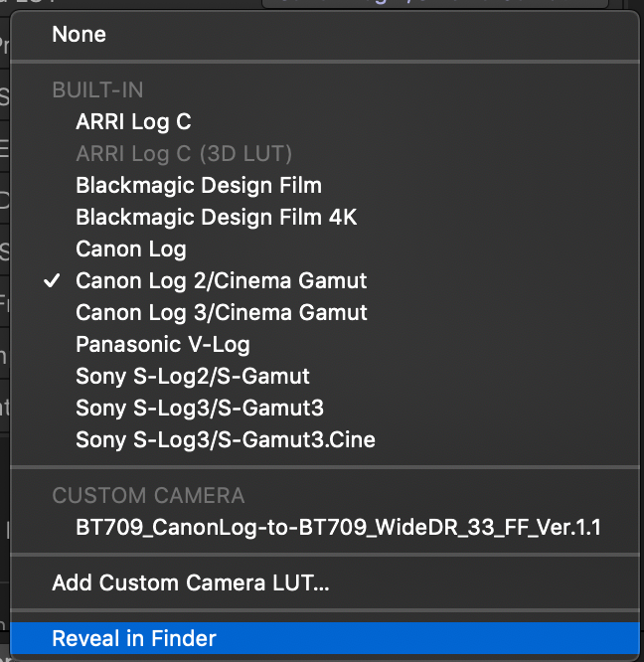Click the checkmark beside Canon Log 2/Cinema Gamut
The image size is (644, 662).
pyautogui.click(x=53, y=281)
